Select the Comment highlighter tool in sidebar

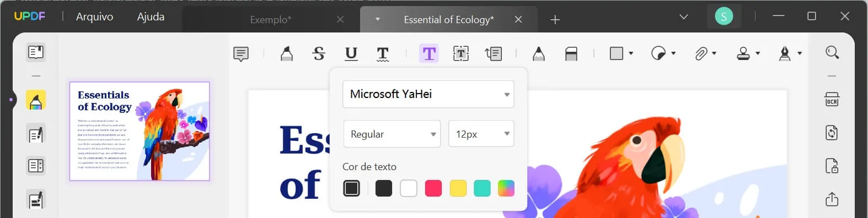[36, 101]
